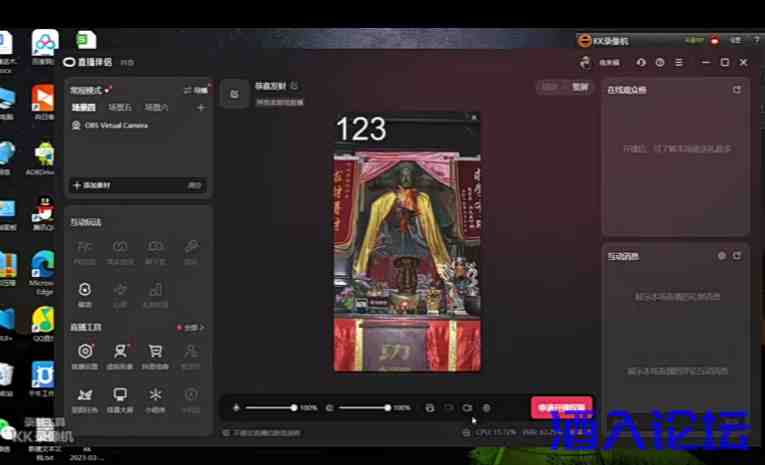This screenshot has width=765, height=465.
Task: Open settings in the KK recorder window
Action: point(736,40)
